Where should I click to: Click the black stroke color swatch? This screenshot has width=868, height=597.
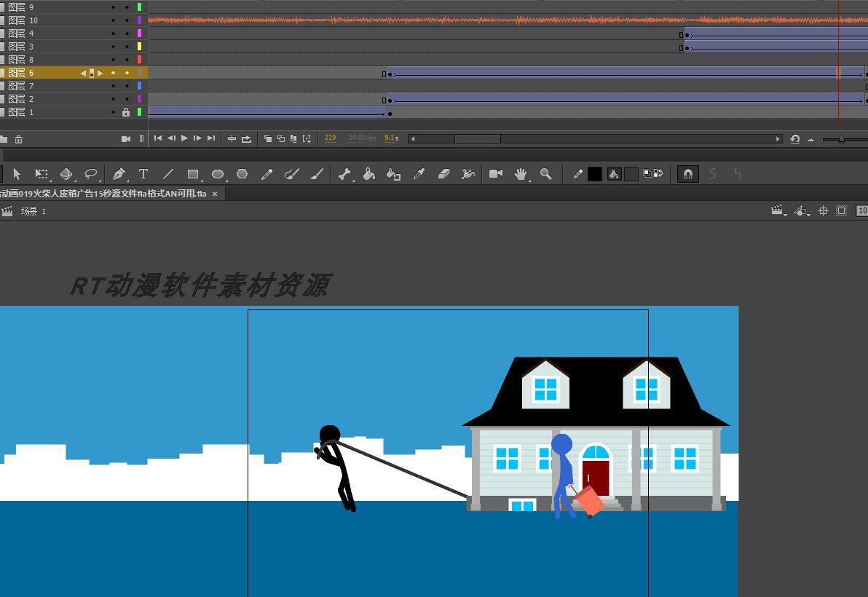click(x=595, y=174)
